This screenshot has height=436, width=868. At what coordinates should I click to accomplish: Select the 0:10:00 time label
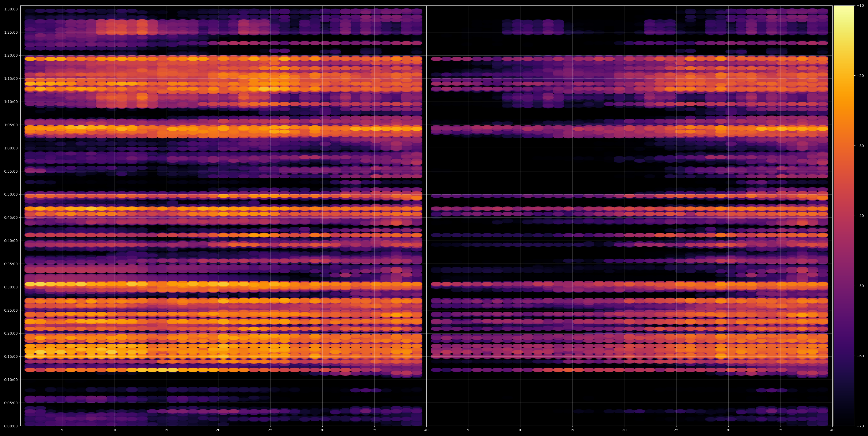tap(11, 380)
